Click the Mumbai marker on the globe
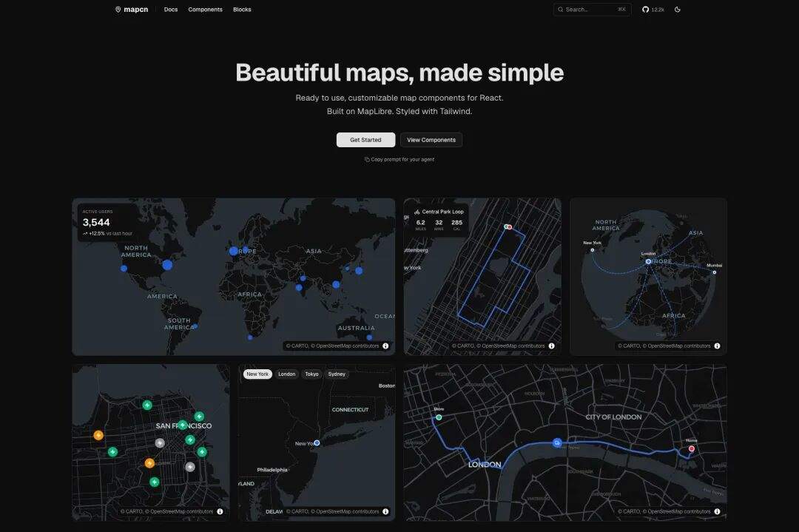 [x=715, y=272]
